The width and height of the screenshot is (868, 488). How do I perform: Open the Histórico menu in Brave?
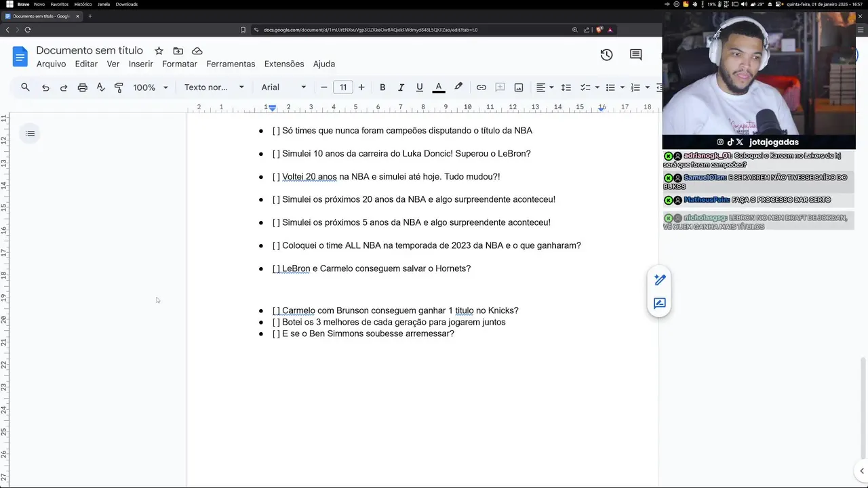click(83, 4)
